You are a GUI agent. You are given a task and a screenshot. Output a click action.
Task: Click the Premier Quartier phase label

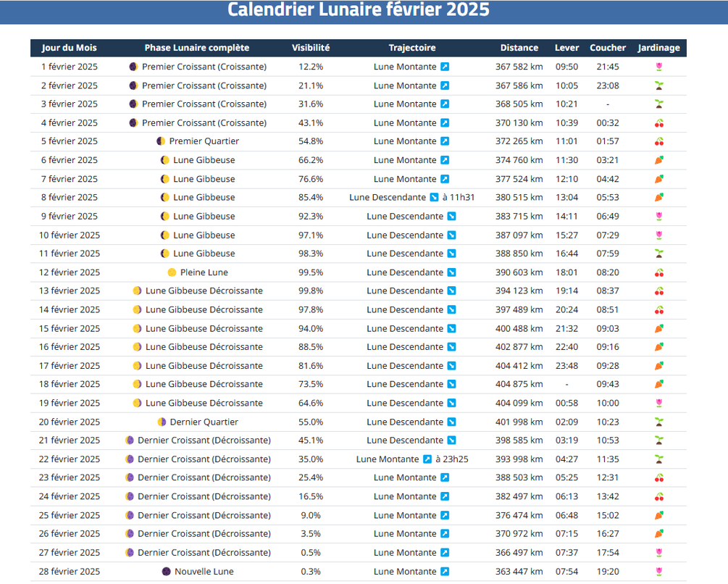pos(204,141)
